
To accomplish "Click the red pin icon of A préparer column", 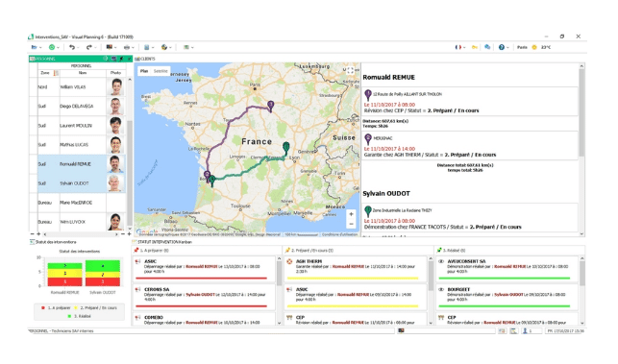I will pos(136,250).
